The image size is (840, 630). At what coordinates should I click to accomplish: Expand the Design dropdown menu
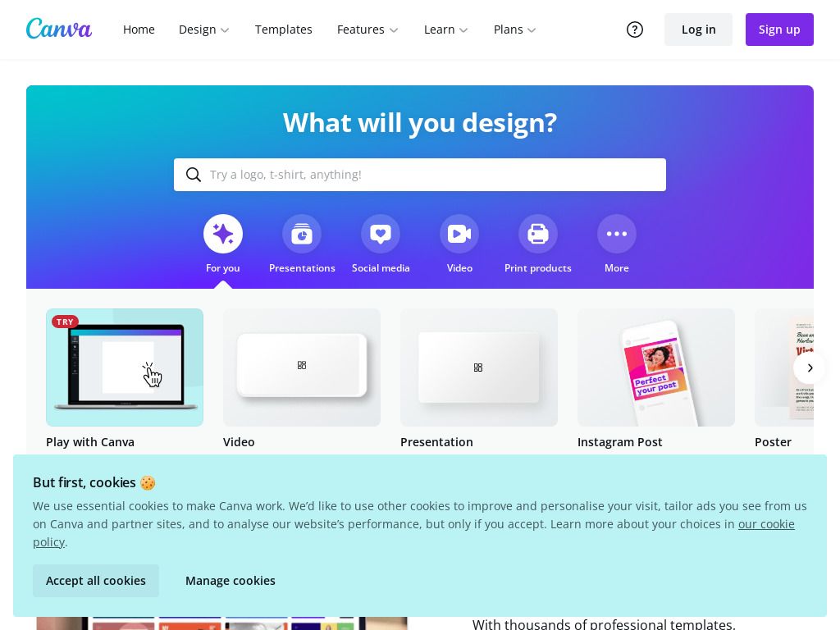[x=203, y=30]
